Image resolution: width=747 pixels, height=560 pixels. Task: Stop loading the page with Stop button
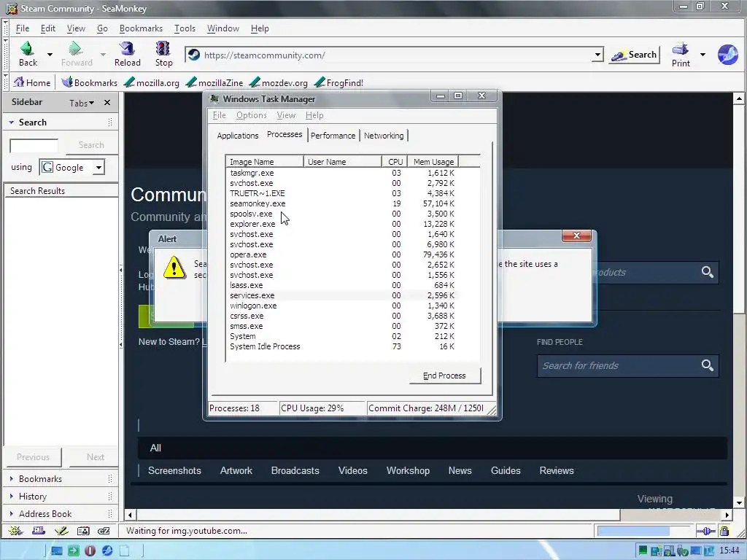(x=163, y=54)
